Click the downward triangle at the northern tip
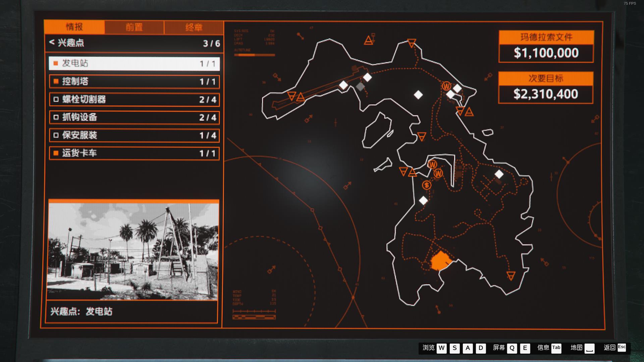The height and width of the screenshot is (362, 644). pyautogui.click(x=412, y=43)
